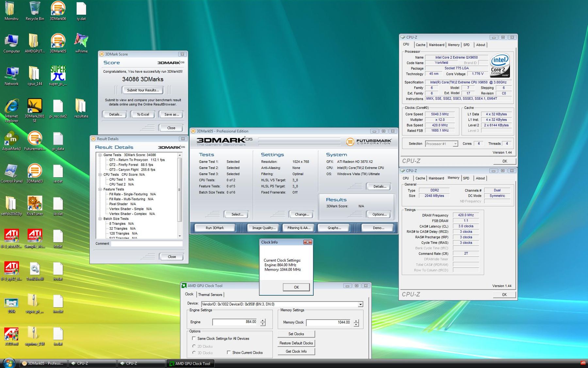Click Set Clocks button
588x368 pixels.
pyautogui.click(x=296, y=334)
